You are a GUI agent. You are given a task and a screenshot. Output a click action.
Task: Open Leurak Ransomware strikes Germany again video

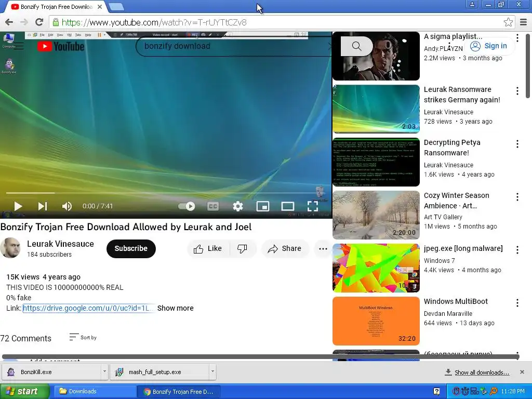[462, 95]
